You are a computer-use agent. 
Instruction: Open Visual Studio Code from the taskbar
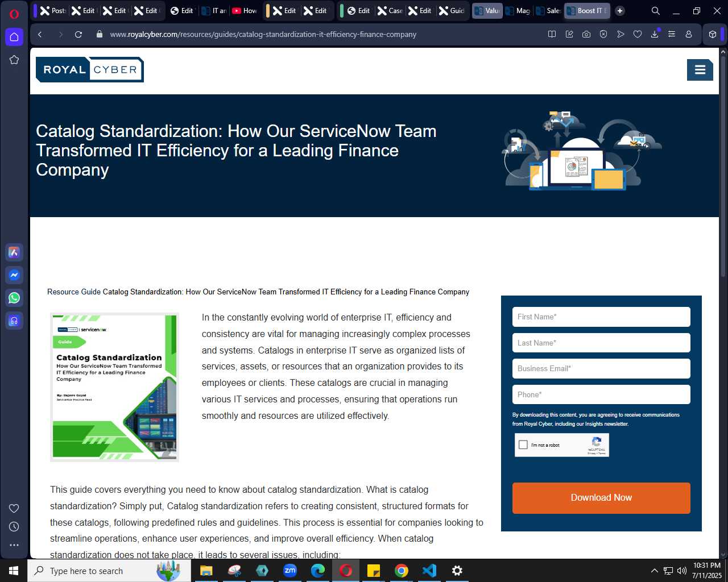click(429, 571)
